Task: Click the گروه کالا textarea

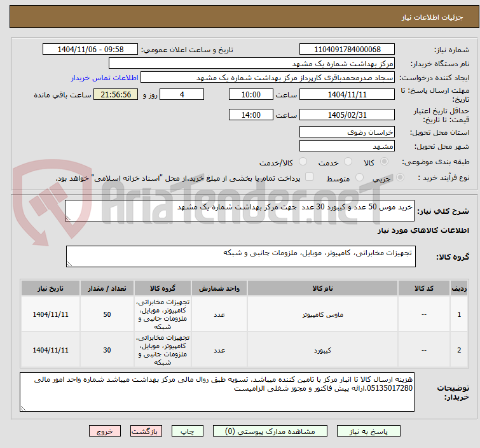Action: (x=241, y=256)
